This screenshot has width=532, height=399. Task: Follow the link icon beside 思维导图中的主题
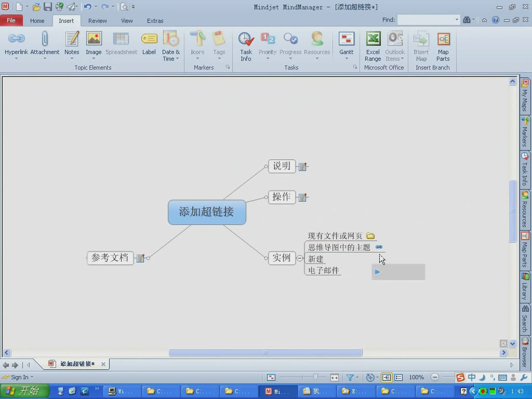379,247
